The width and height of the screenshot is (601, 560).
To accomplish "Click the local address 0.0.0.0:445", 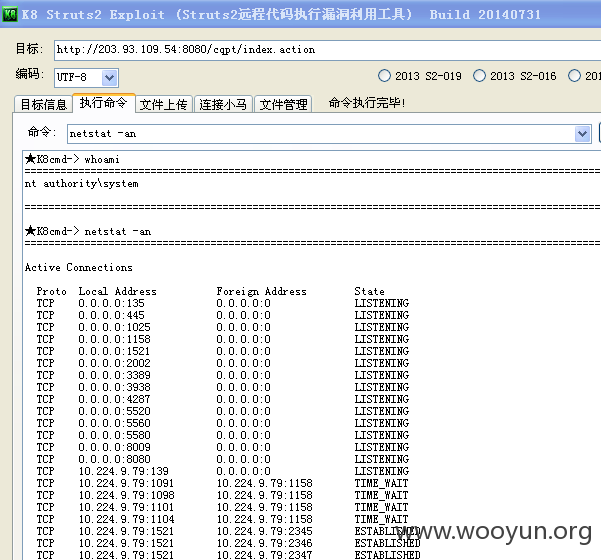I will click(112, 315).
